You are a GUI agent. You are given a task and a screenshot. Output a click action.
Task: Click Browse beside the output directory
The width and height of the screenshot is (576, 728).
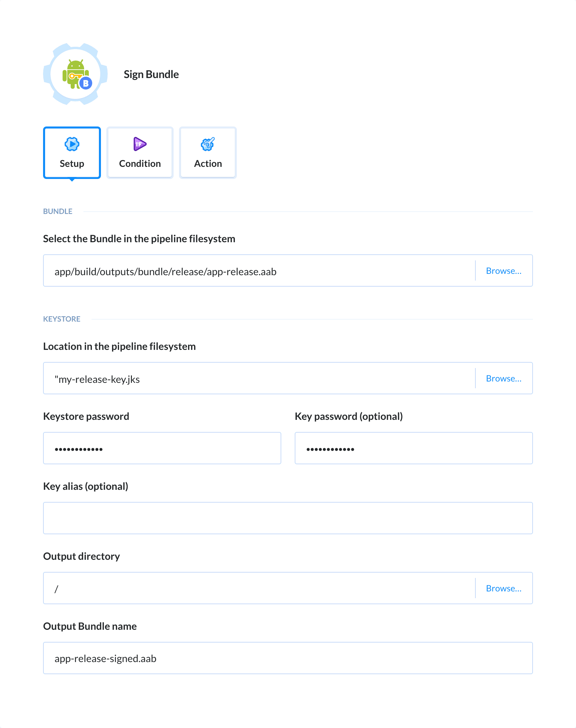coord(504,588)
